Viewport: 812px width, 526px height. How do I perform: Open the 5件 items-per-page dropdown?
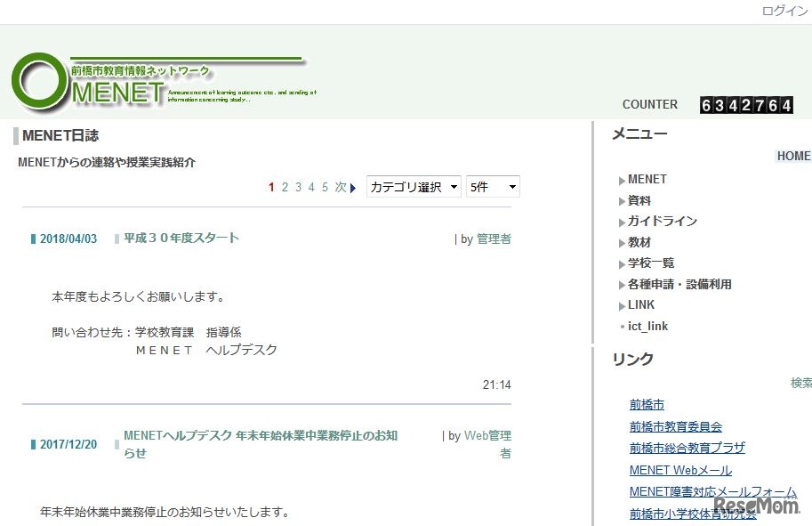coord(492,187)
